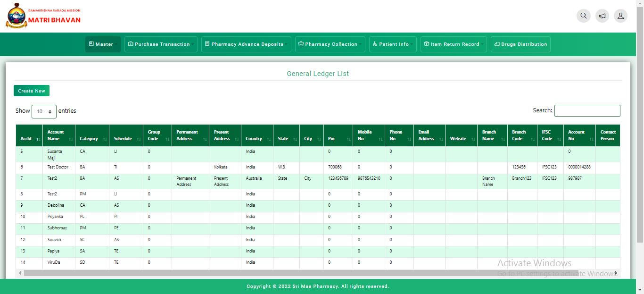Open the Master menu

click(103, 44)
